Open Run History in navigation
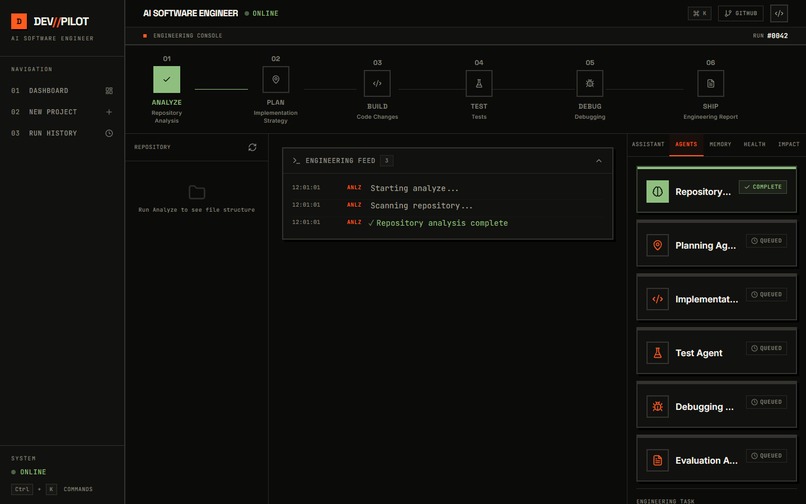The image size is (806, 504). pos(62,133)
